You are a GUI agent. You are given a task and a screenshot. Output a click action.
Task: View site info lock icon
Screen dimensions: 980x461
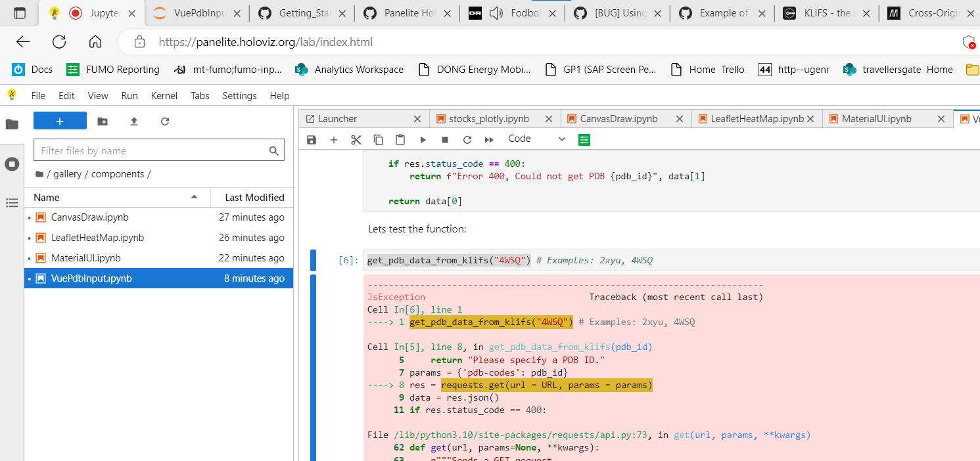(139, 42)
